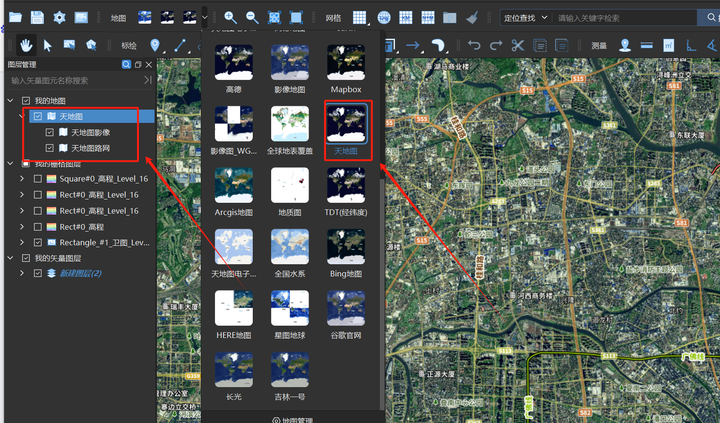The height and width of the screenshot is (423, 720).
Task: Click the dotted-square fit-selection zoom icon
Action: pos(274,17)
